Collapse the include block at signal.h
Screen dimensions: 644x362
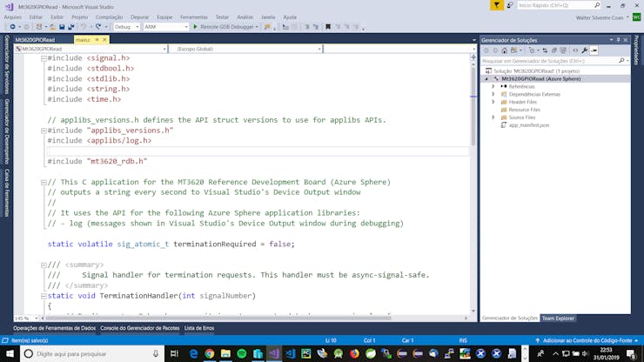[44, 58]
